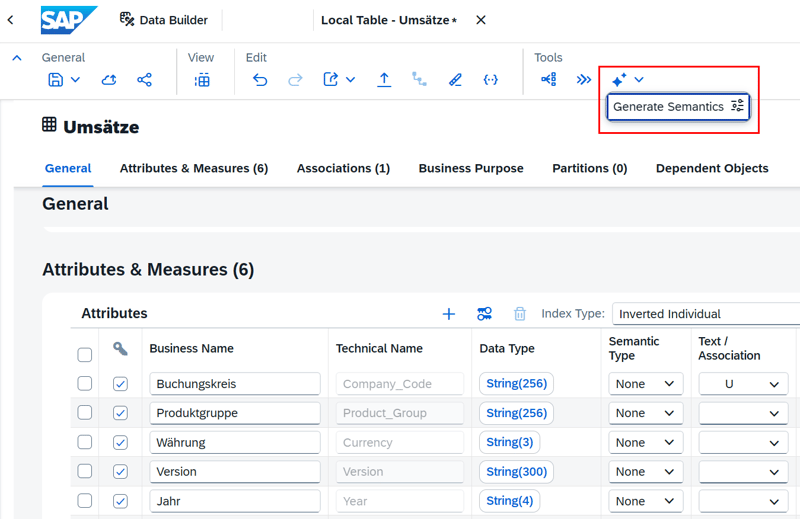The image size is (800, 519).
Task: Click the View data table icon
Action: click(x=202, y=80)
